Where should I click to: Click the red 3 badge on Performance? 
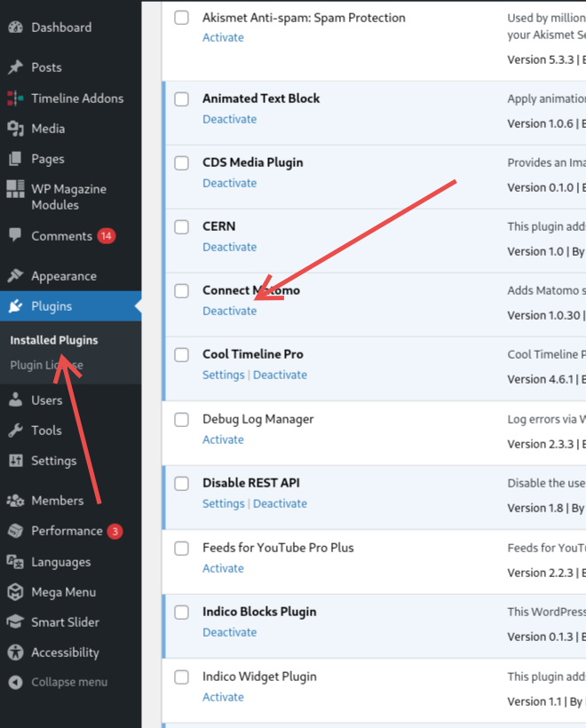click(115, 531)
